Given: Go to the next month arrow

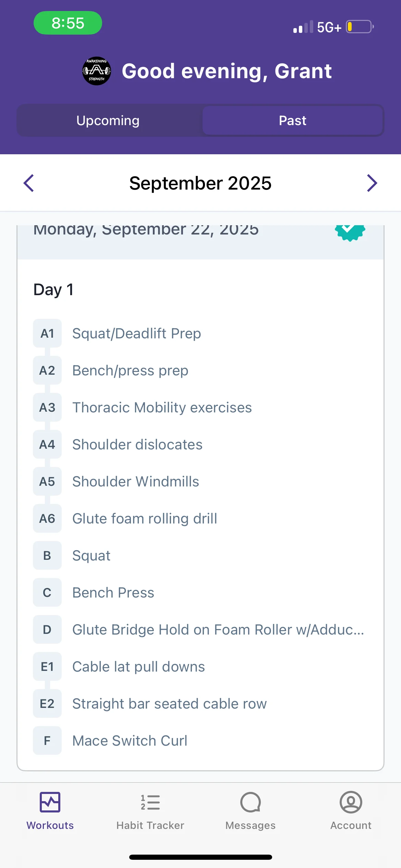Looking at the screenshot, I should 372,183.
